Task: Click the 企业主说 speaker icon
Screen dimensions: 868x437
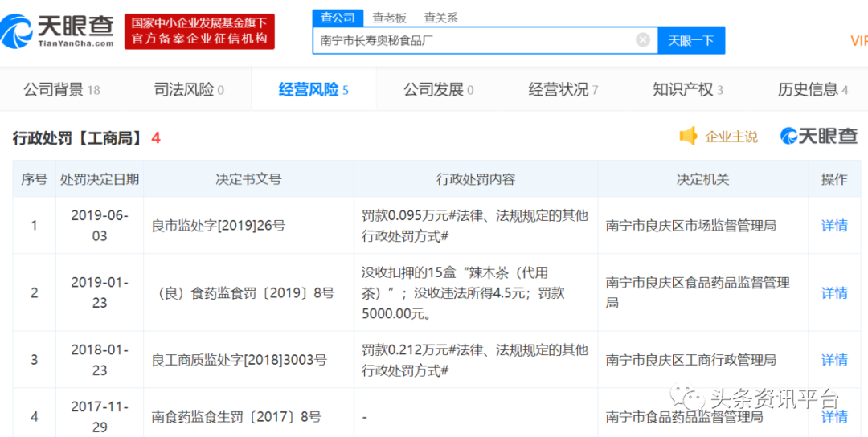Action: click(687, 136)
